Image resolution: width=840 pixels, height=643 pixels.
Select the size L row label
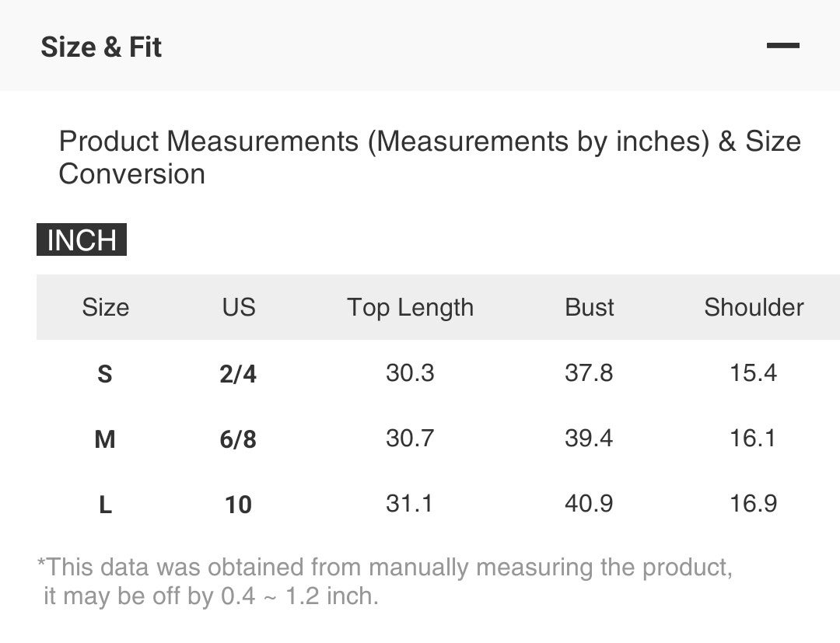pos(105,505)
